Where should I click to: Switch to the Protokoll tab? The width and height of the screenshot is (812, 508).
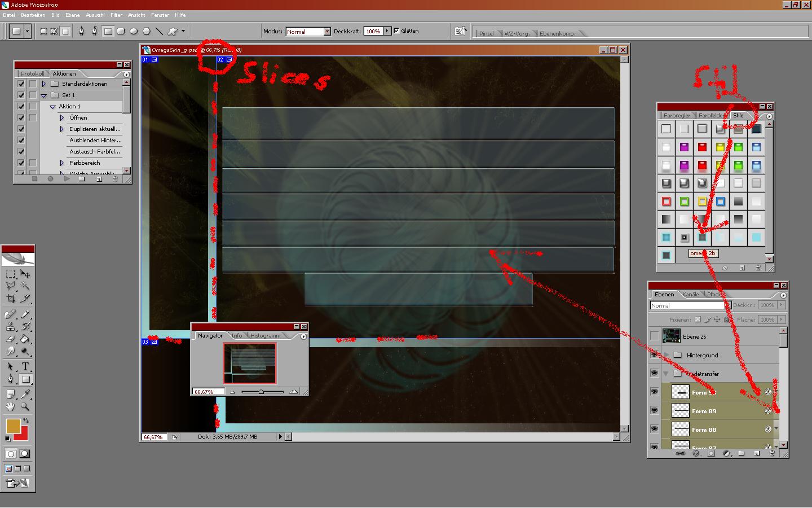(x=33, y=73)
